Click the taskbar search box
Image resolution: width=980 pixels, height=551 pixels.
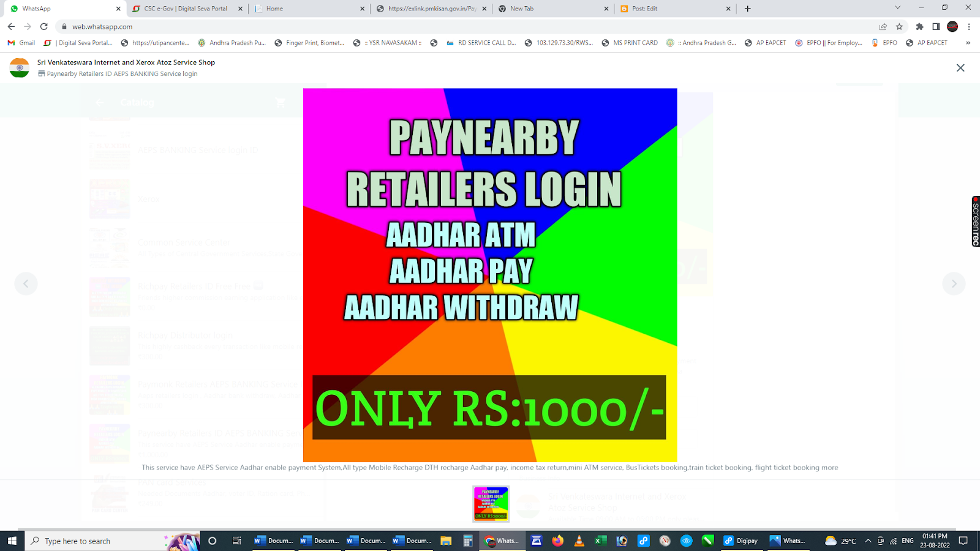coord(112,541)
